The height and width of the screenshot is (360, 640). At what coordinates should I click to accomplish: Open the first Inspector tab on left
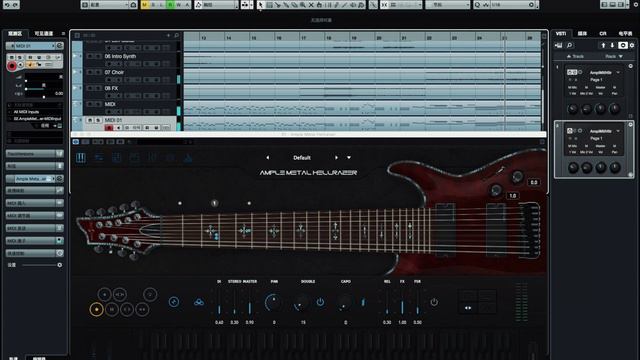coord(15,33)
